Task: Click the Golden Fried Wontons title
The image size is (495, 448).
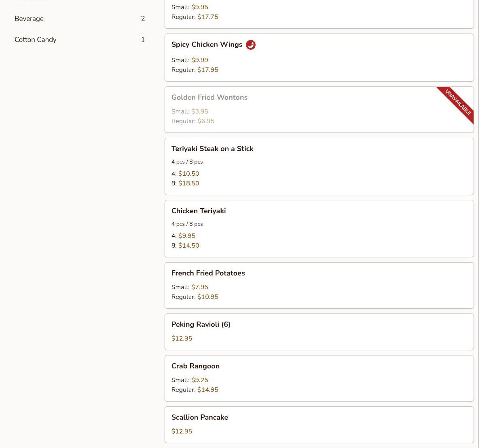Action: (x=209, y=97)
